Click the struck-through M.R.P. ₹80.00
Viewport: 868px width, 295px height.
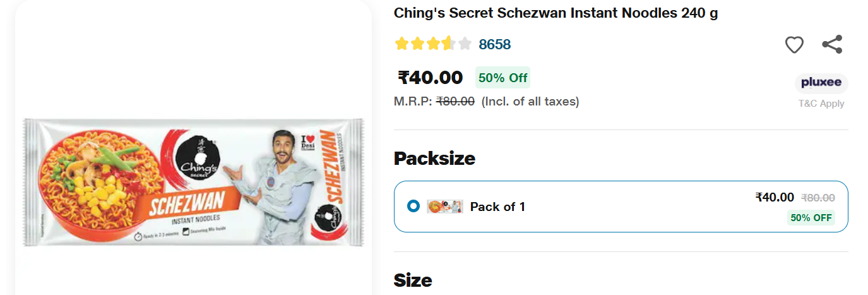point(455,101)
